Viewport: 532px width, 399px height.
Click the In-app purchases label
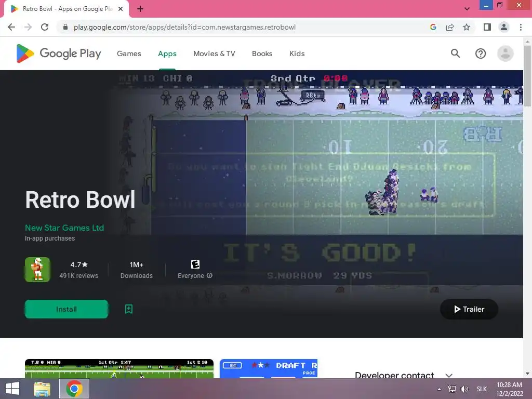point(50,238)
